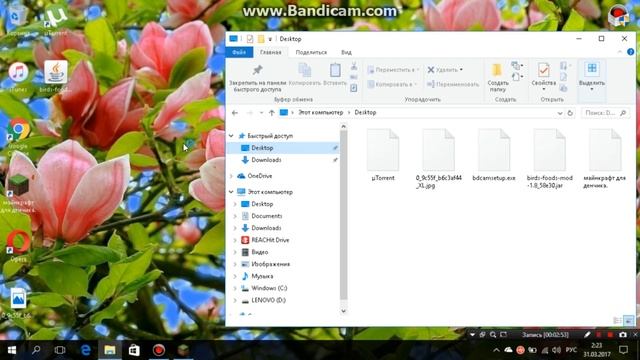This screenshot has width=640, height=360.
Task: Open the address bar history dropdown
Action: [x=560, y=113]
